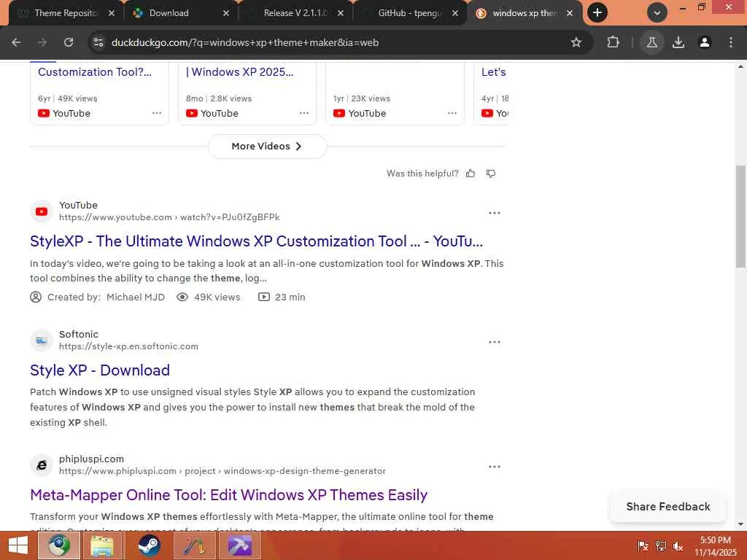The width and height of the screenshot is (747, 560).
Task: Click the phipluspi.com project URL text
Action: [x=222, y=471]
